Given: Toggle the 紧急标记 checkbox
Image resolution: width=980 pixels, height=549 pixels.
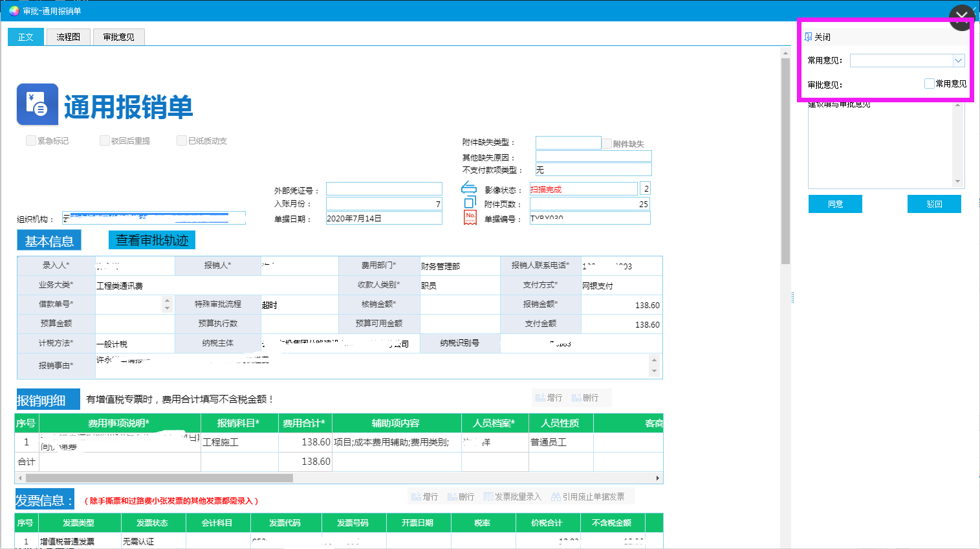Looking at the screenshot, I should [30, 140].
